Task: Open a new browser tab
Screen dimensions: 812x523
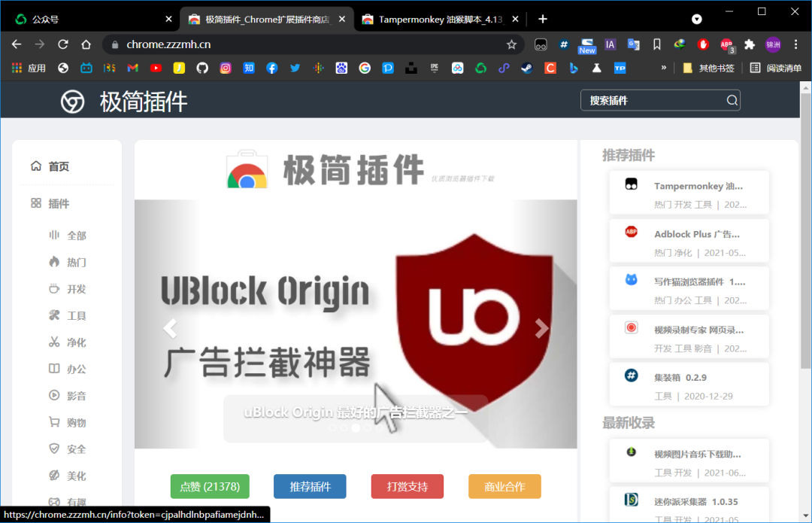Action: click(x=542, y=19)
